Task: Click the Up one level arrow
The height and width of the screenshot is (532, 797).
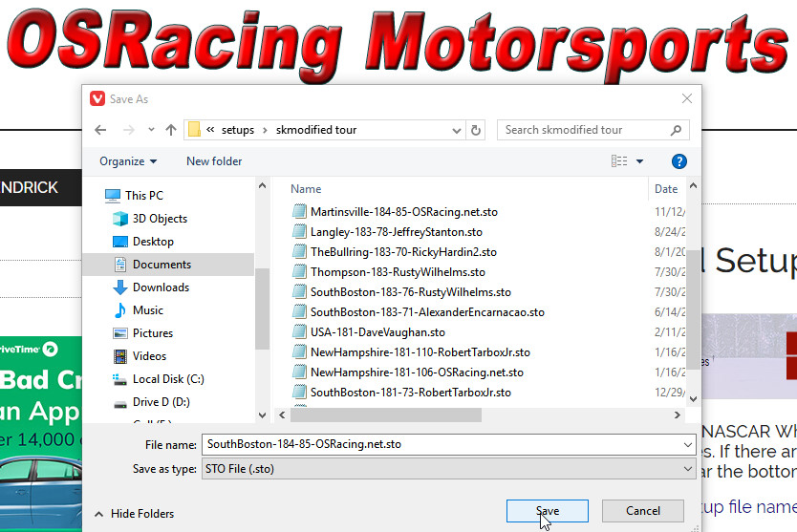Action: coord(171,130)
